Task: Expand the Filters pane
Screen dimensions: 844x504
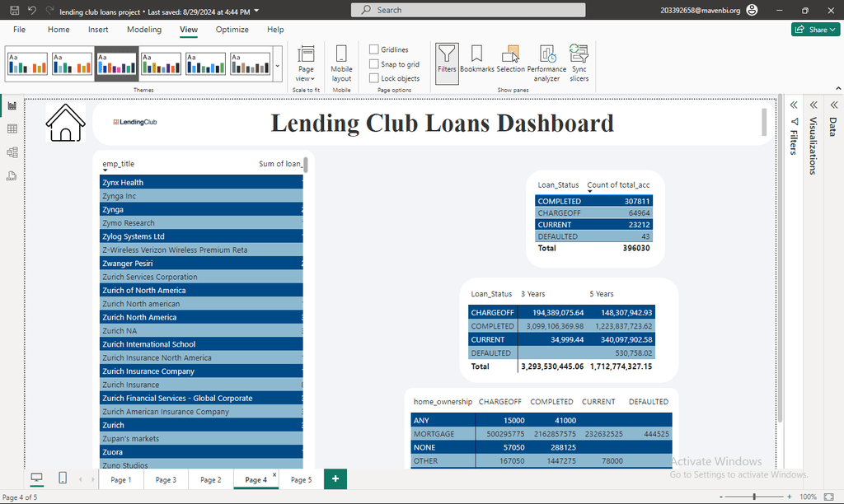Action: coord(794,105)
